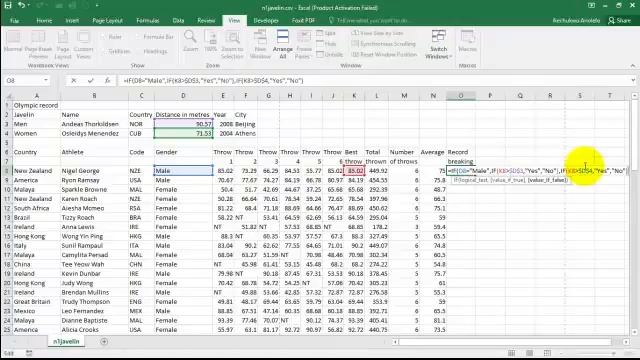Open the Page Layout tab

[x=107, y=20]
